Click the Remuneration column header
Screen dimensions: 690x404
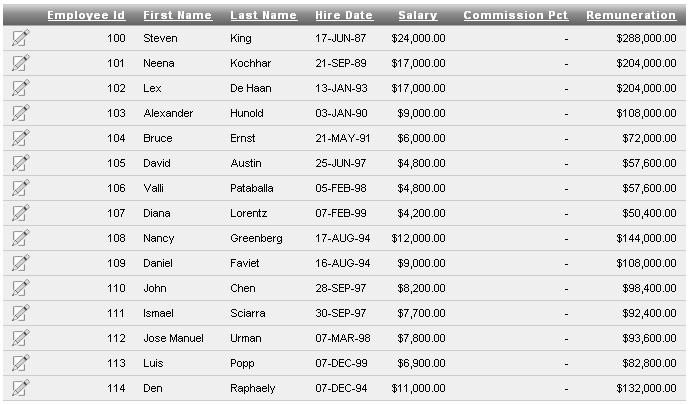[630, 15]
